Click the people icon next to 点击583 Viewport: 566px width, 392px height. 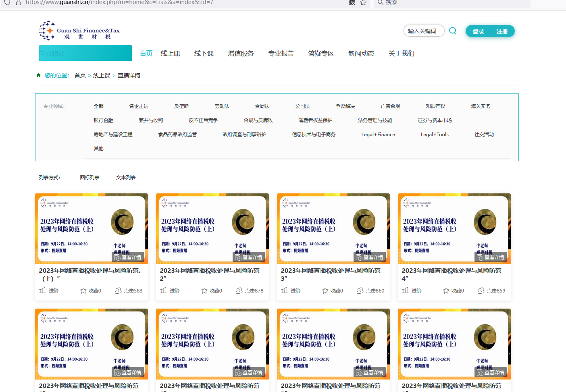coord(118,290)
